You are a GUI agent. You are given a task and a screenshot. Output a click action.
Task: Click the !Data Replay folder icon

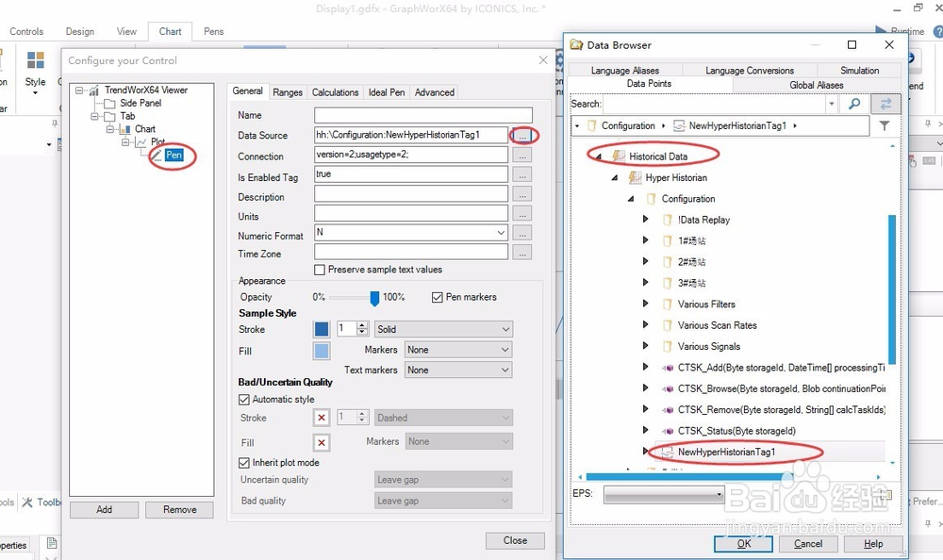(x=667, y=221)
